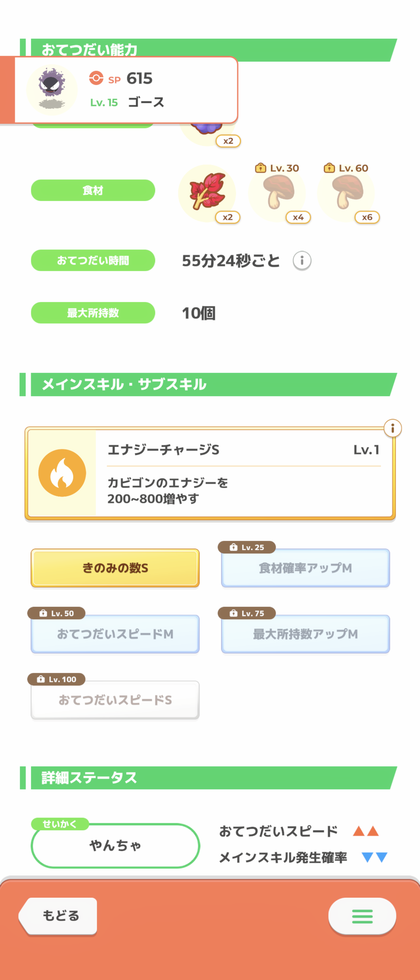Tap the やんちゃ nature box

coord(115,845)
